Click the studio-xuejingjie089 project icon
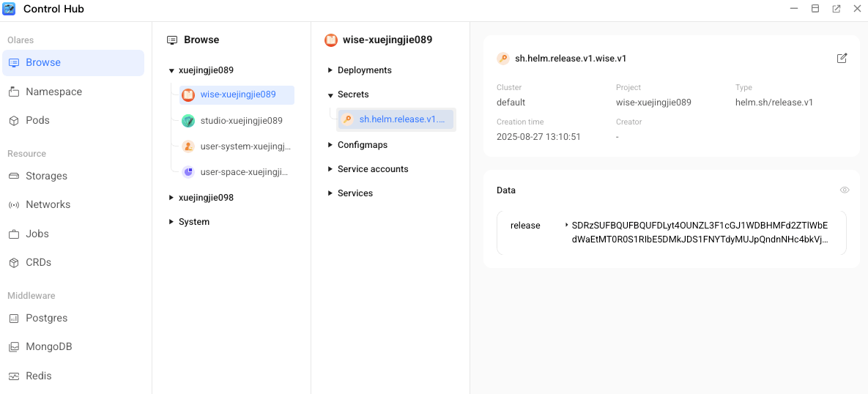This screenshot has height=394, width=868. (x=188, y=121)
